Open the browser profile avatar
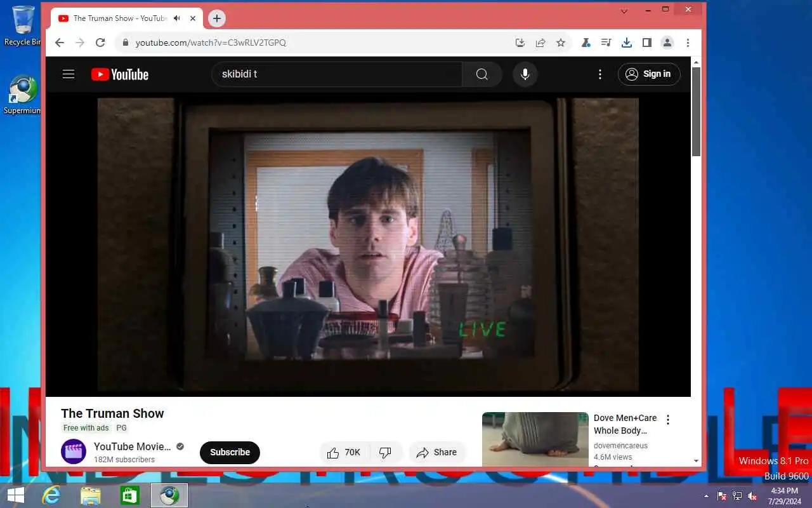This screenshot has height=508, width=812. coord(667,43)
